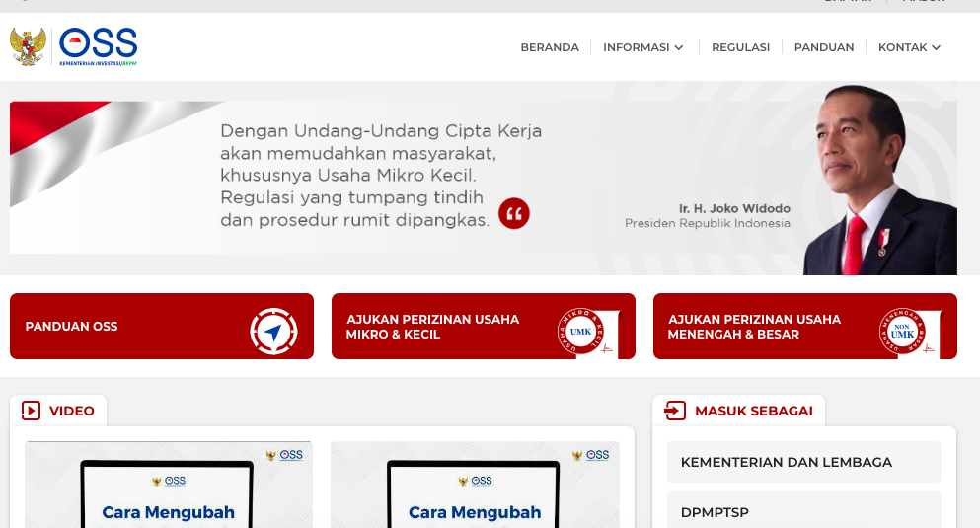
Task: Click the OSS logo in the header
Action: coord(98,46)
